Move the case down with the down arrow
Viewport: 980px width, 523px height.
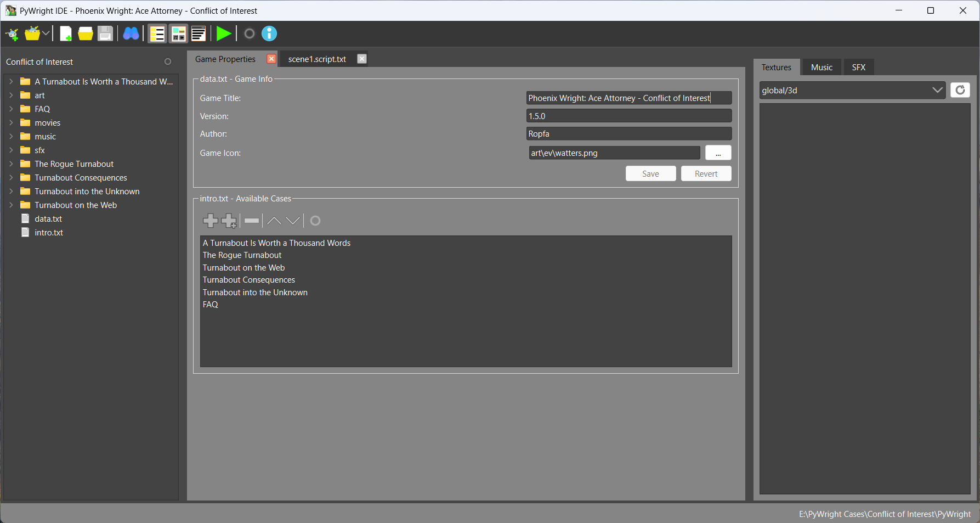pyautogui.click(x=293, y=221)
